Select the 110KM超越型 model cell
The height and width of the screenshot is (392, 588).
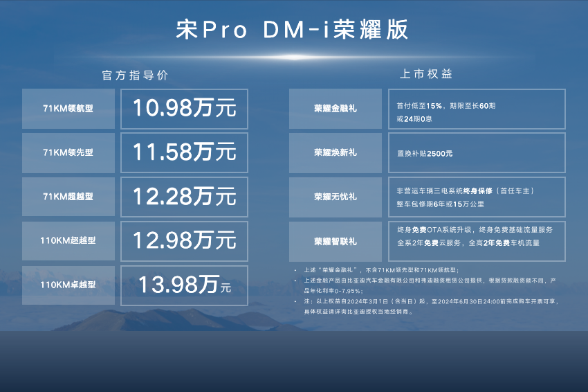[x=68, y=241]
